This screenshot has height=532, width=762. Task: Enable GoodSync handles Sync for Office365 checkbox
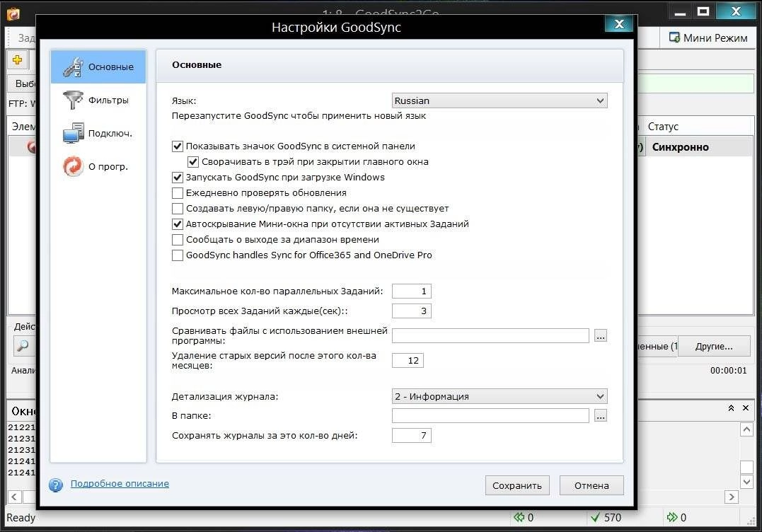(x=178, y=255)
